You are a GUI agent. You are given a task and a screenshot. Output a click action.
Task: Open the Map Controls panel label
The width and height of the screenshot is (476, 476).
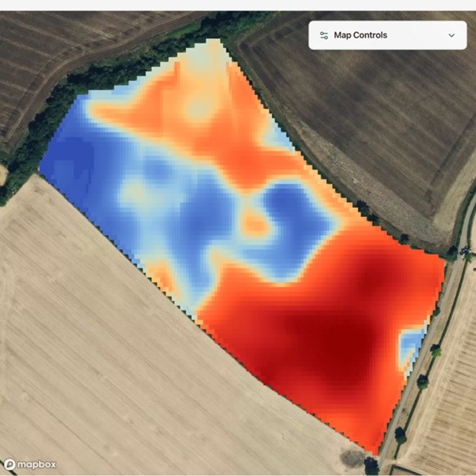click(360, 35)
